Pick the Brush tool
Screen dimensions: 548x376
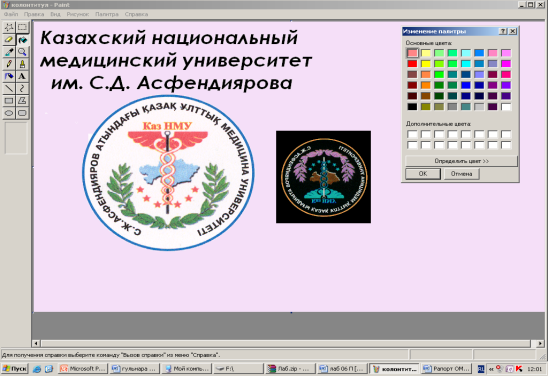22,64
